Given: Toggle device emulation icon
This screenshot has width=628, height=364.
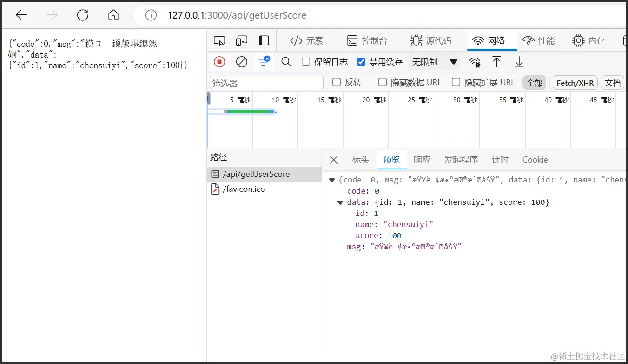Looking at the screenshot, I should coord(242,41).
